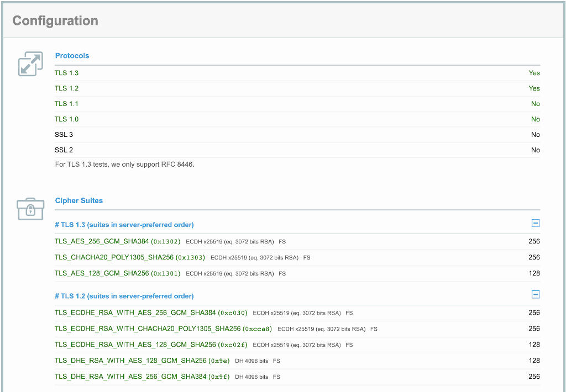
Task: Select the SSL 3 protocol row label
Action: [x=64, y=135]
